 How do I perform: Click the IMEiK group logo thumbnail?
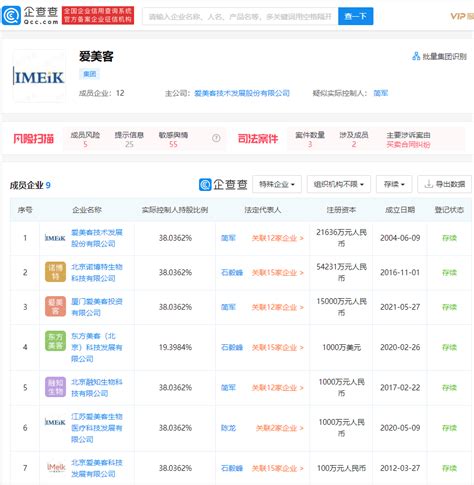point(39,76)
